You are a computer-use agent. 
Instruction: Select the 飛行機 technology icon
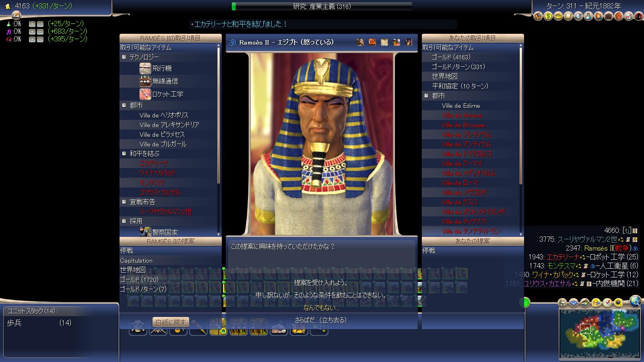click(145, 68)
